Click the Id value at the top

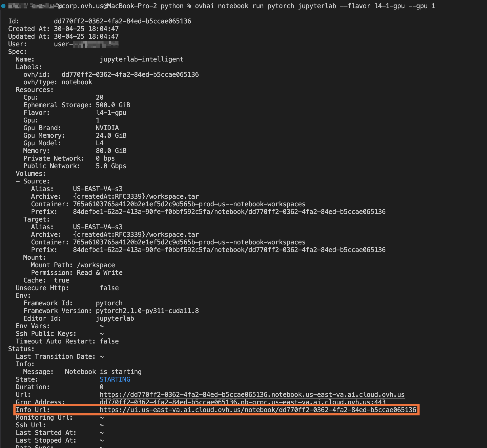pyautogui.click(x=123, y=21)
